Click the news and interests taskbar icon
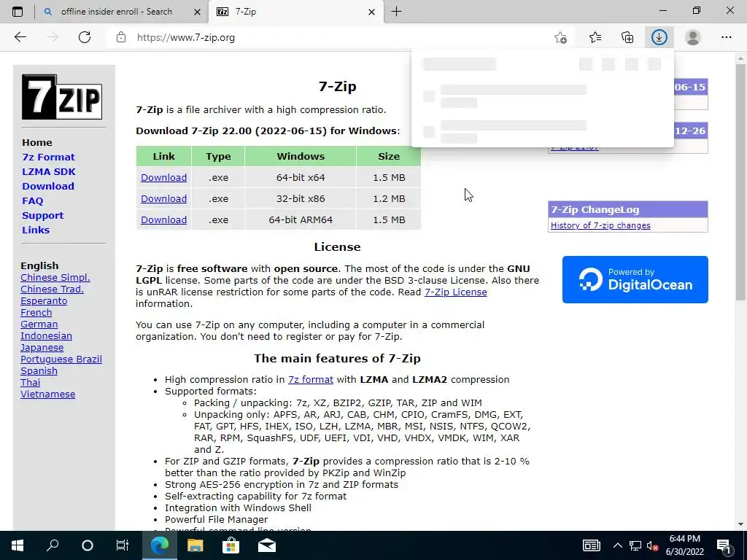Image resolution: width=747 pixels, height=560 pixels. [x=591, y=545]
